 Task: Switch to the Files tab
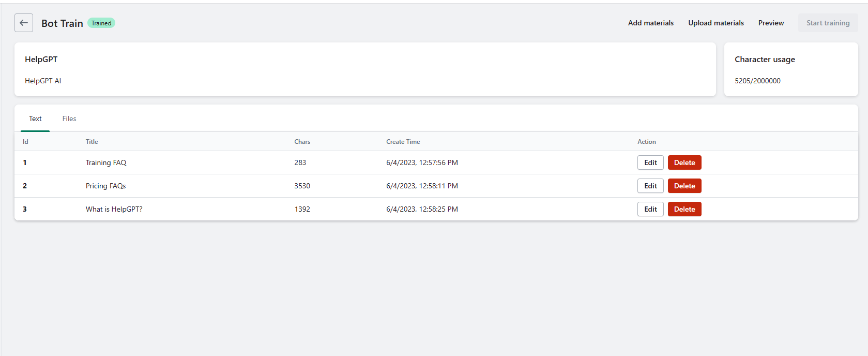69,118
